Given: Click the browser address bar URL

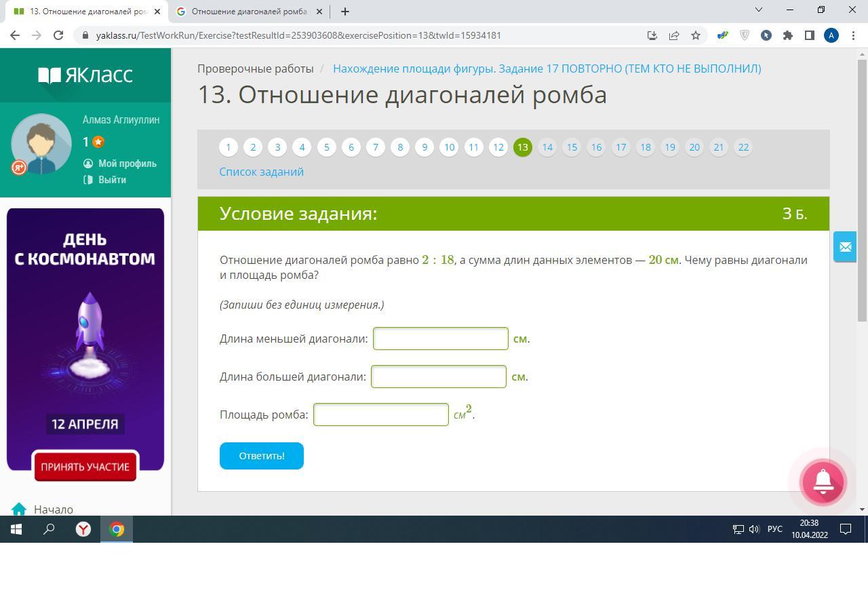Looking at the screenshot, I should pyautogui.click(x=298, y=35).
